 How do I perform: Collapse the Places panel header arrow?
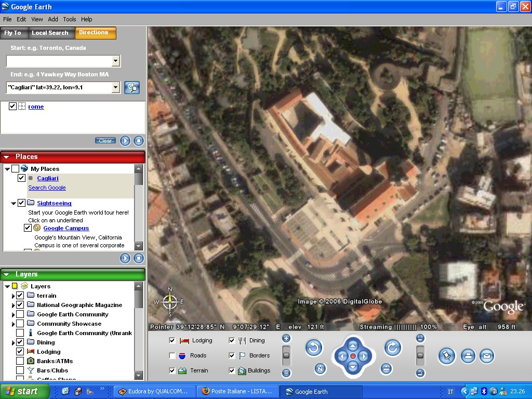7,157
